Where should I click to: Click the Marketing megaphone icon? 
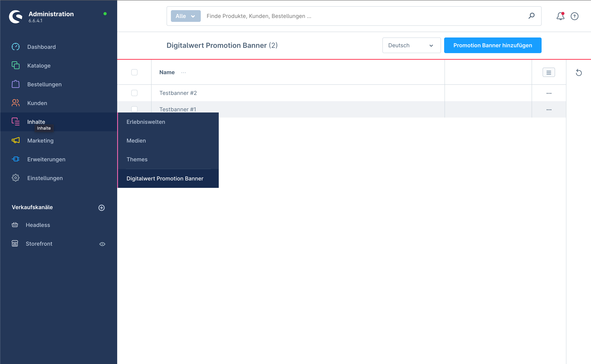pos(16,140)
